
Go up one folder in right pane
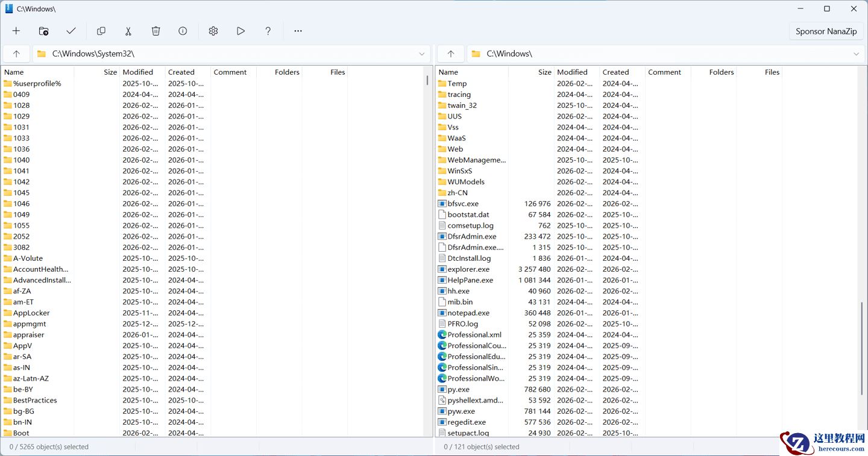450,54
